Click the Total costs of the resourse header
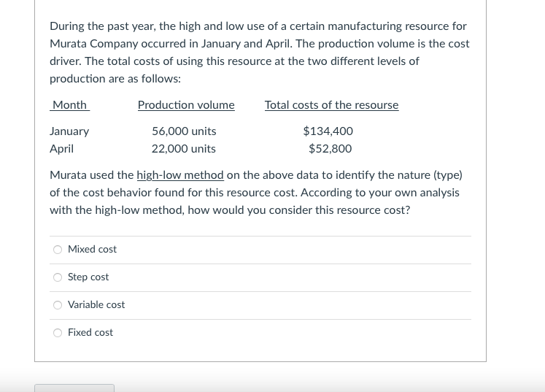This screenshot has width=545, height=392. (331, 104)
